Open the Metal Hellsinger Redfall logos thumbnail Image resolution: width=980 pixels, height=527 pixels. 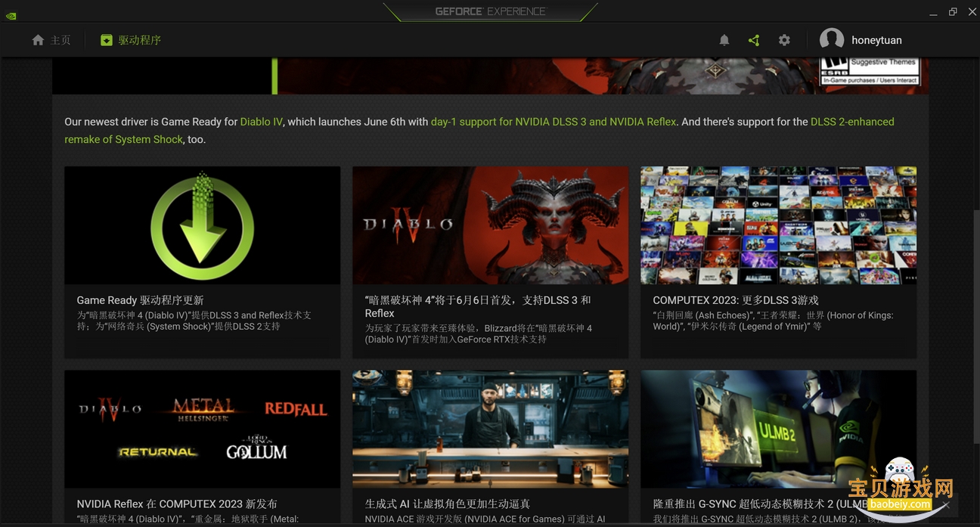coord(202,429)
